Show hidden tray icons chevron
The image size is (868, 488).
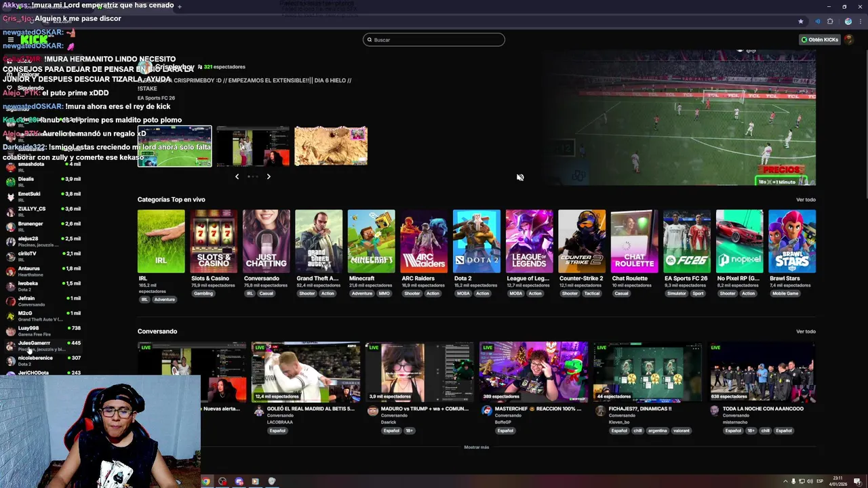click(785, 482)
